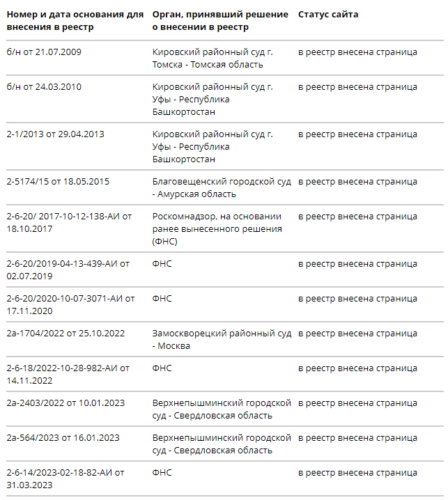The width and height of the screenshot is (448, 500).
Task: Click 'Благовещенский городской суд' cell
Action: [222, 188]
